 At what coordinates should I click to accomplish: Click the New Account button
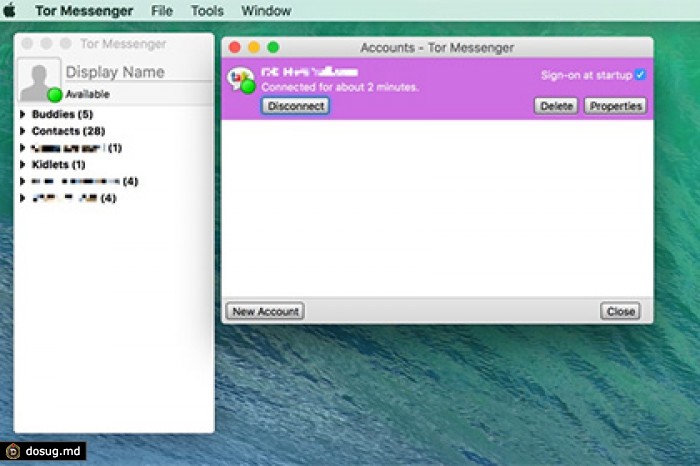coord(265,311)
